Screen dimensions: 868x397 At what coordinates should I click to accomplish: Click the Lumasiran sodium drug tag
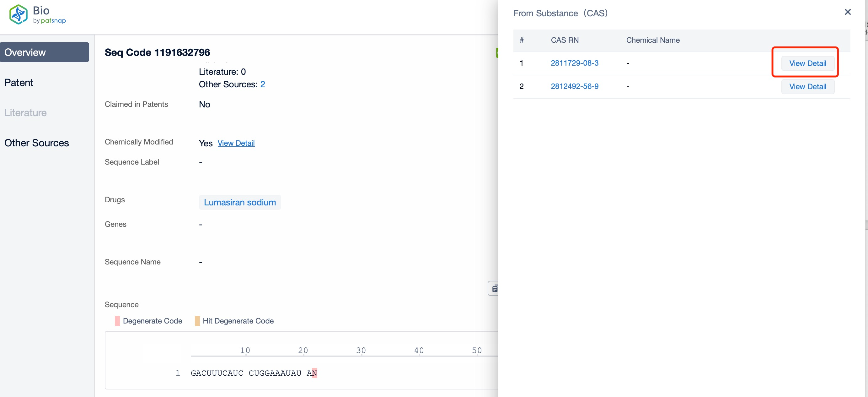[240, 202]
